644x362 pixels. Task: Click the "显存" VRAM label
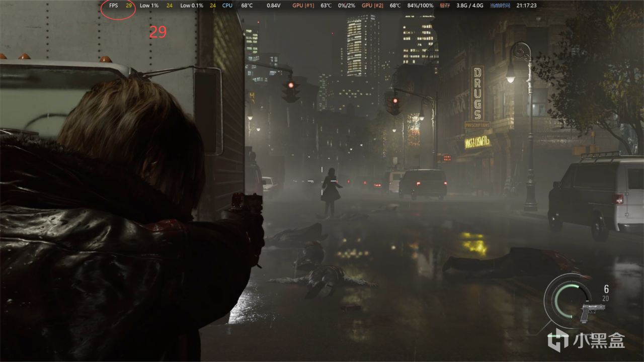(445, 6)
